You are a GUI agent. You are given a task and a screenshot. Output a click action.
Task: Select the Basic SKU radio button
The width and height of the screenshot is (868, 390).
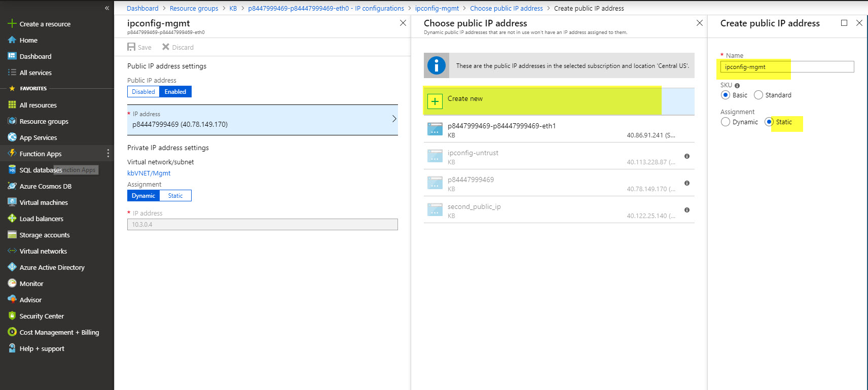(726, 95)
